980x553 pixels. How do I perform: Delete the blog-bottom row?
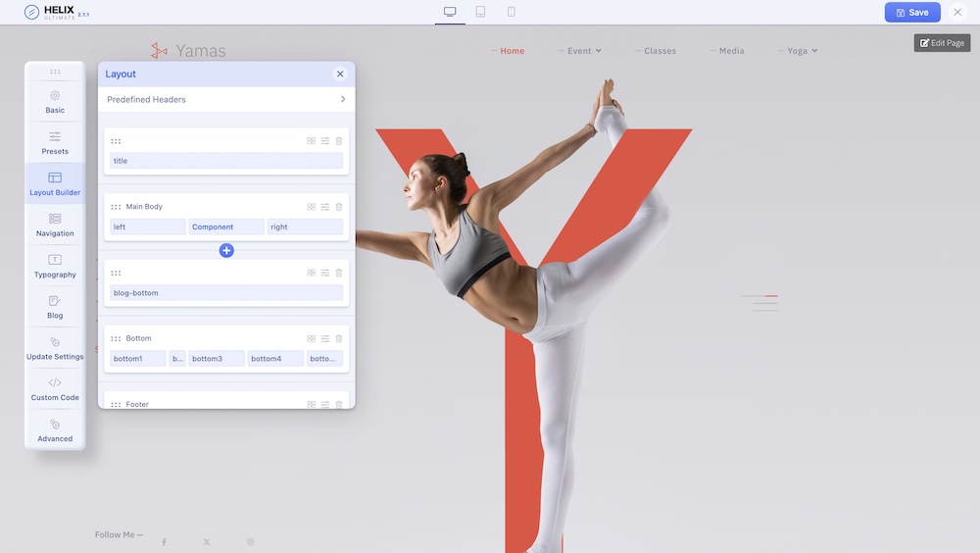click(x=339, y=273)
